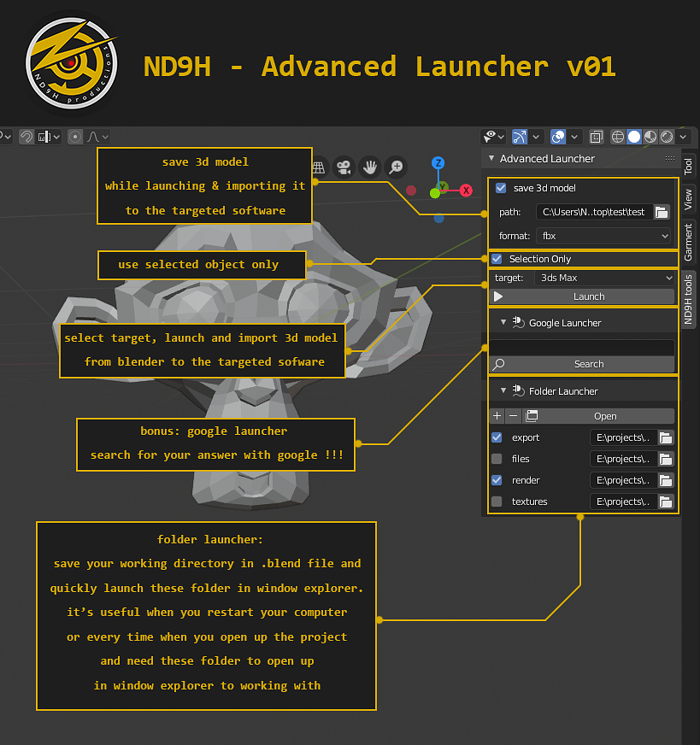This screenshot has height=745, width=700.
Task: Select the solid shading sphere icon
Action: point(635,137)
